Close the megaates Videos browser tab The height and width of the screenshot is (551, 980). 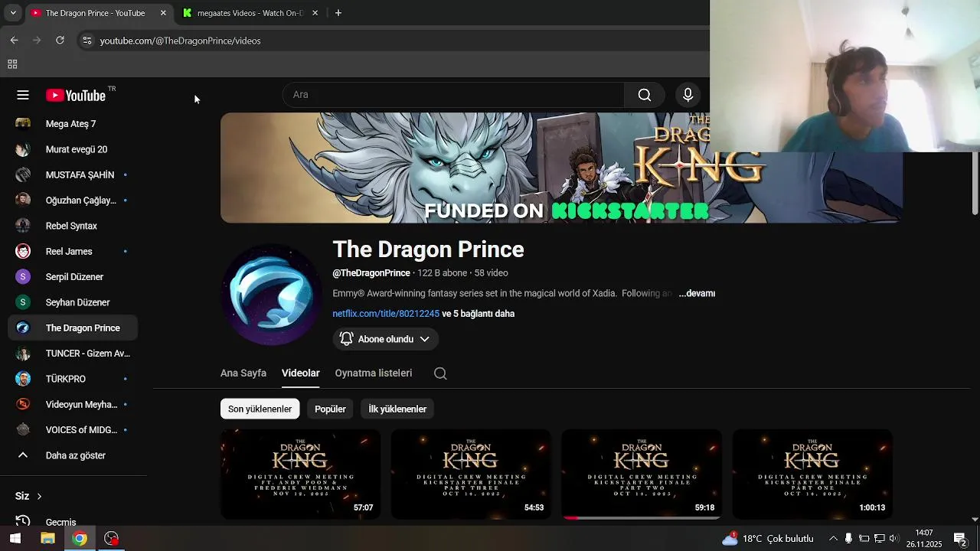coord(315,13)
